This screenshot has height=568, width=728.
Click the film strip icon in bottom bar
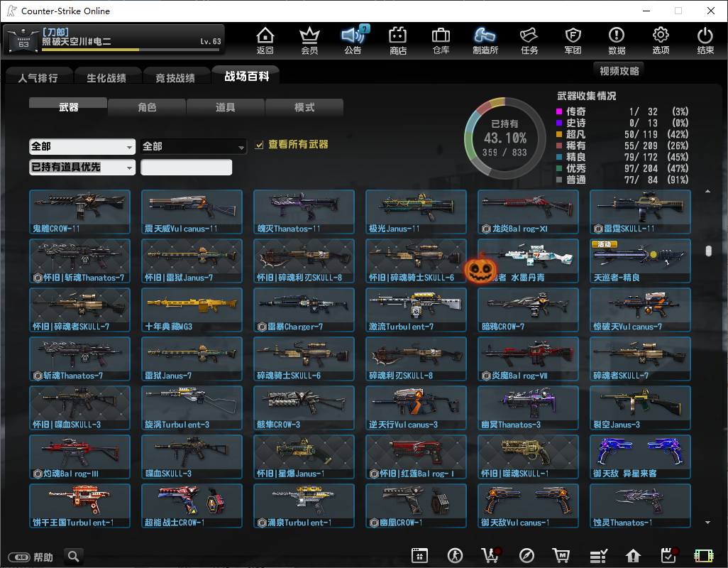pyautogui.click(x=703, y=555)
